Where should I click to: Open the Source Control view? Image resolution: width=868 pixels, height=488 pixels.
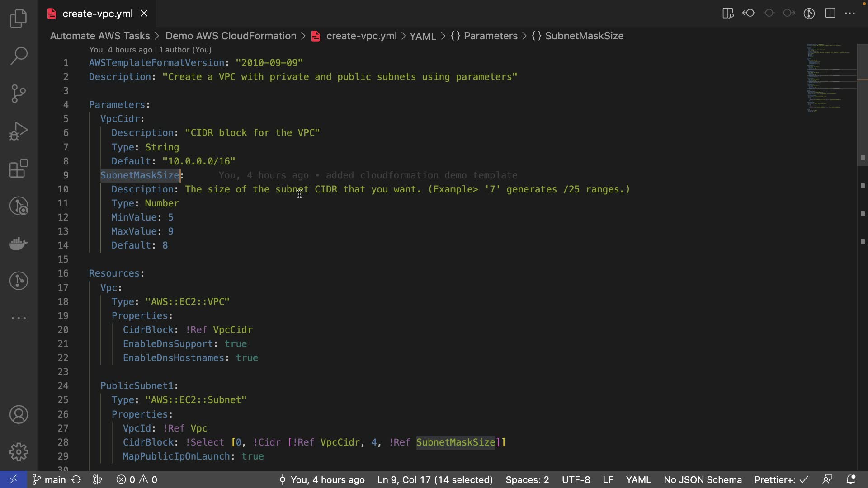click(x=19, y=94)
